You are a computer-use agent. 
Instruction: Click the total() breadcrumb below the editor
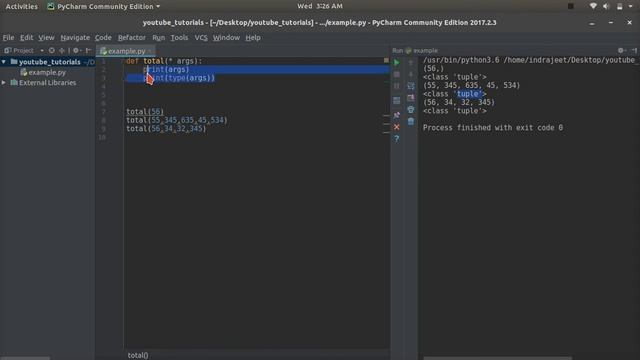point(138,355)
